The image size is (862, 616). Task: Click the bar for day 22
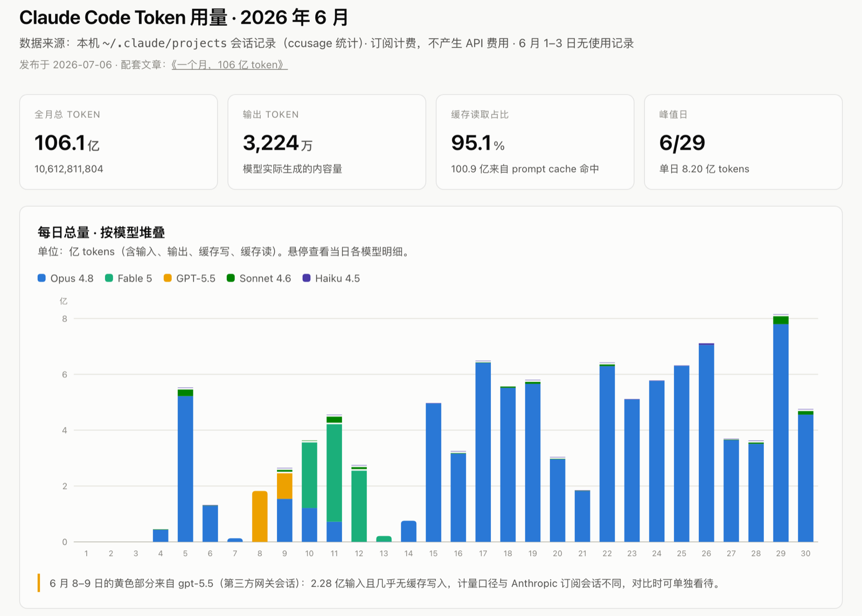point(607,452)
